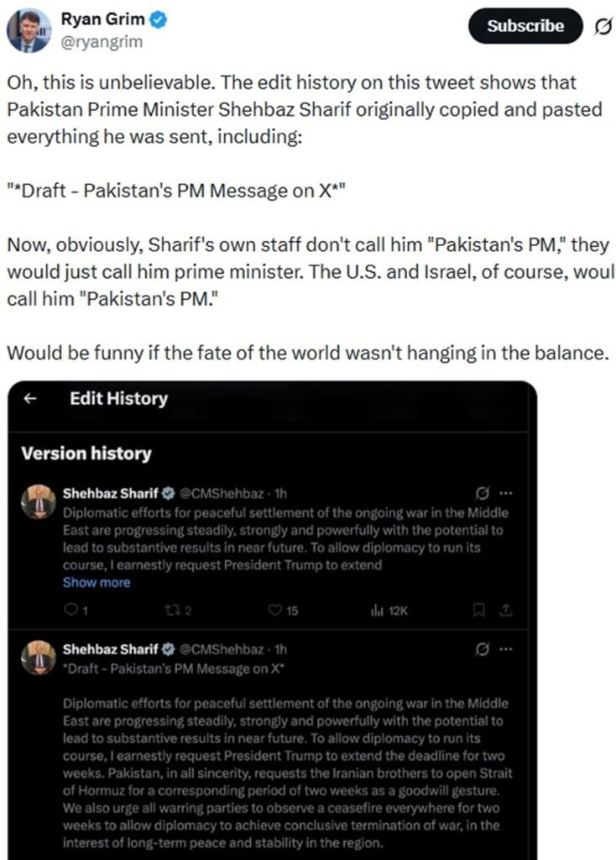The width and height of the screenshot is (616, 860).
Task: Open Shehbaz Sharif's avatar on first tweet
Action: point(39,501)
